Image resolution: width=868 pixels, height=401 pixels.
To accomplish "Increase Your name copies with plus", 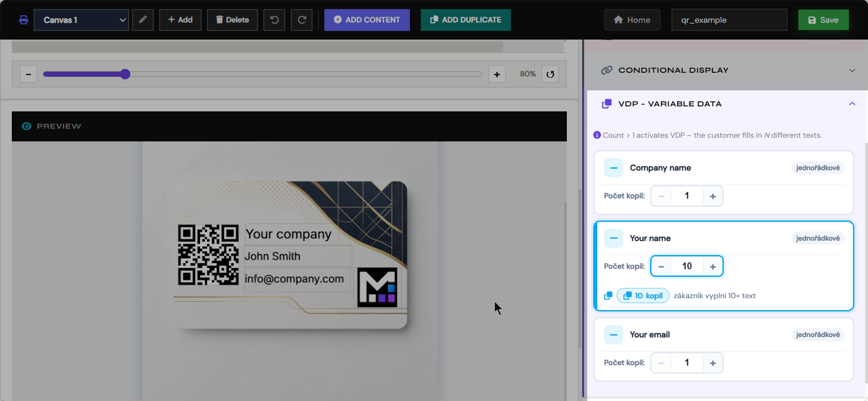I will (713, 266).
